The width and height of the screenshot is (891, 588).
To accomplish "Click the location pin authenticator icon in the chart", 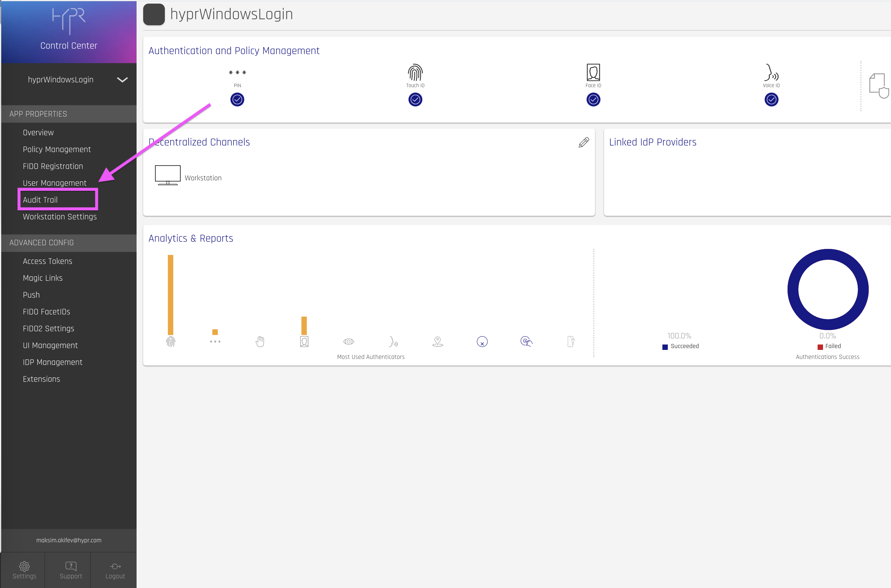I will pyautogui.click(x=437, y=341).
